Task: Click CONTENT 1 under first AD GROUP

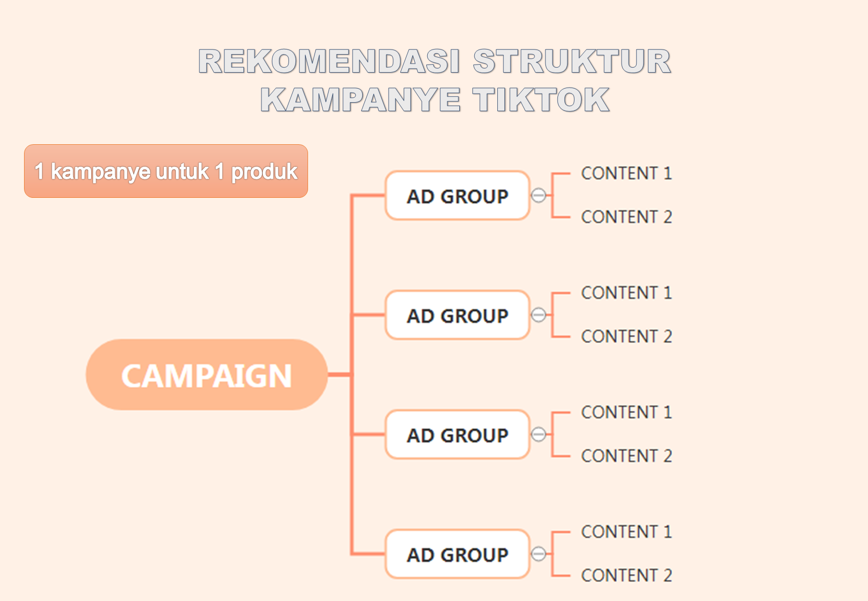Action: (627, 173)
